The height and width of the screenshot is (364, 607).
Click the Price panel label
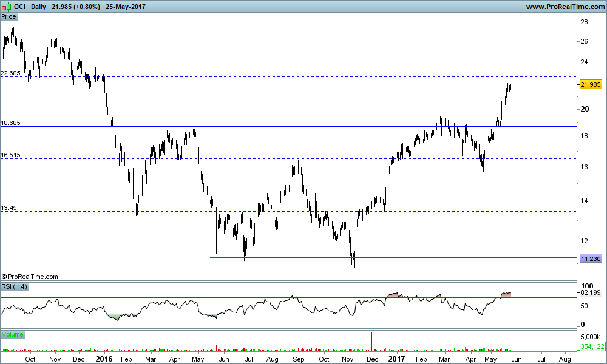[9, 16]
